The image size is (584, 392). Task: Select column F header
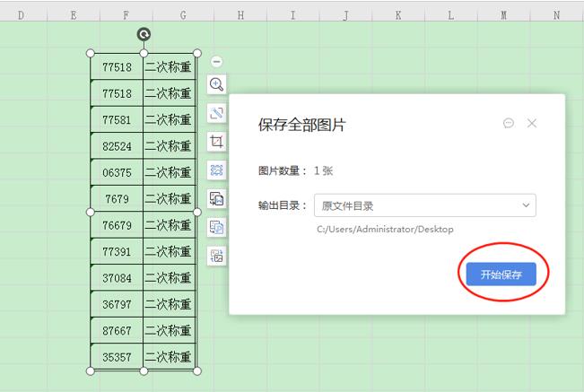click(x=126, y=15)
